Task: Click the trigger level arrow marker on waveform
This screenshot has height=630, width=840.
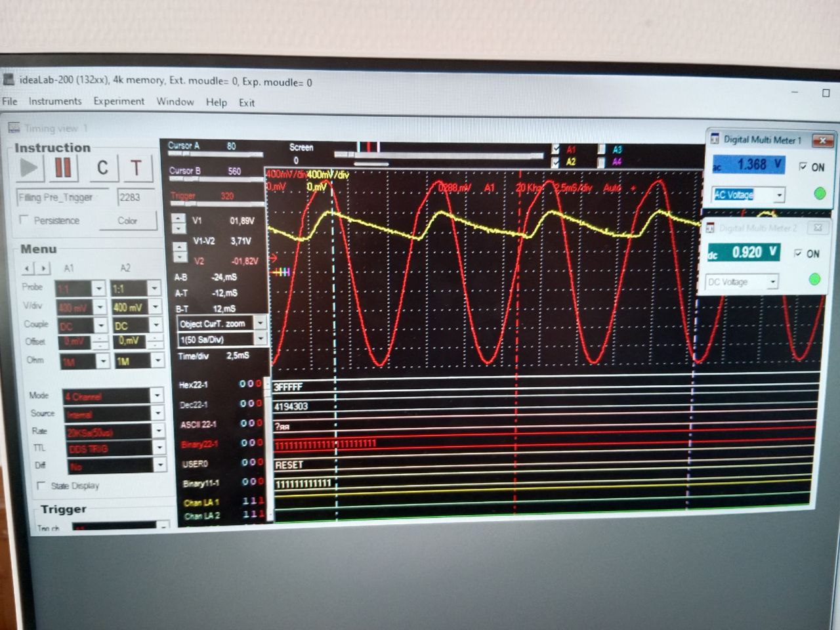Action: [274, 258]
